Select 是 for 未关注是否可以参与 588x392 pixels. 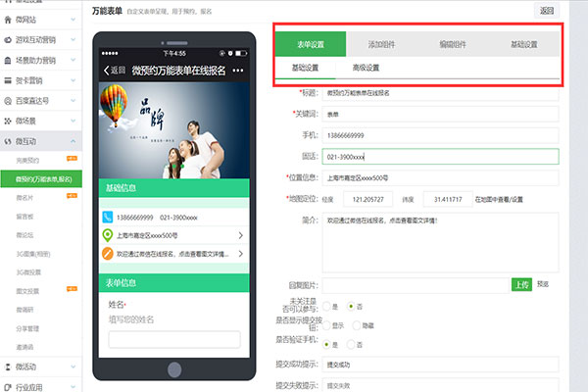tap(326, 307)
